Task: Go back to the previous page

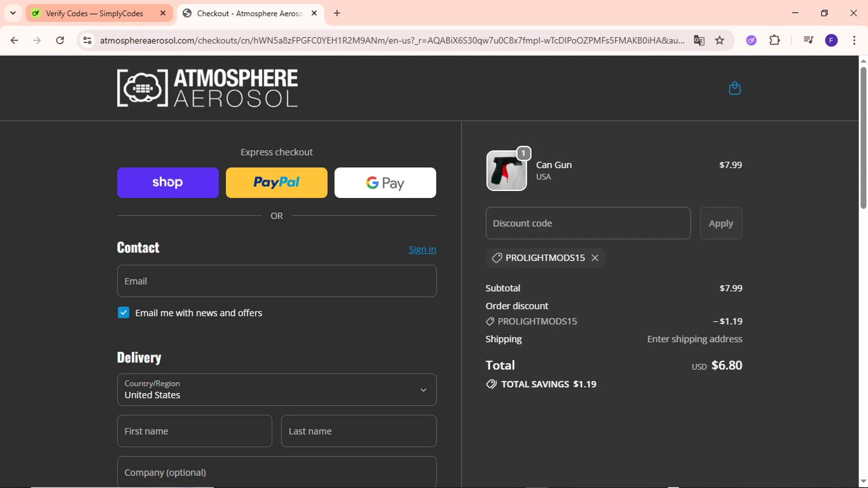Action: click(14, 41)
